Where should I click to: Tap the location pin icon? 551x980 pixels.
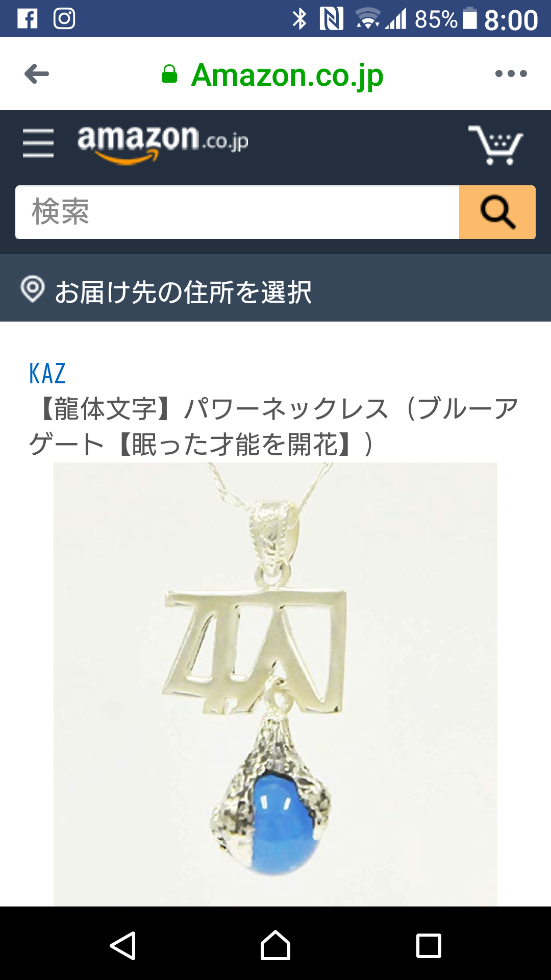pyautogui.click(x=33, y=289)
